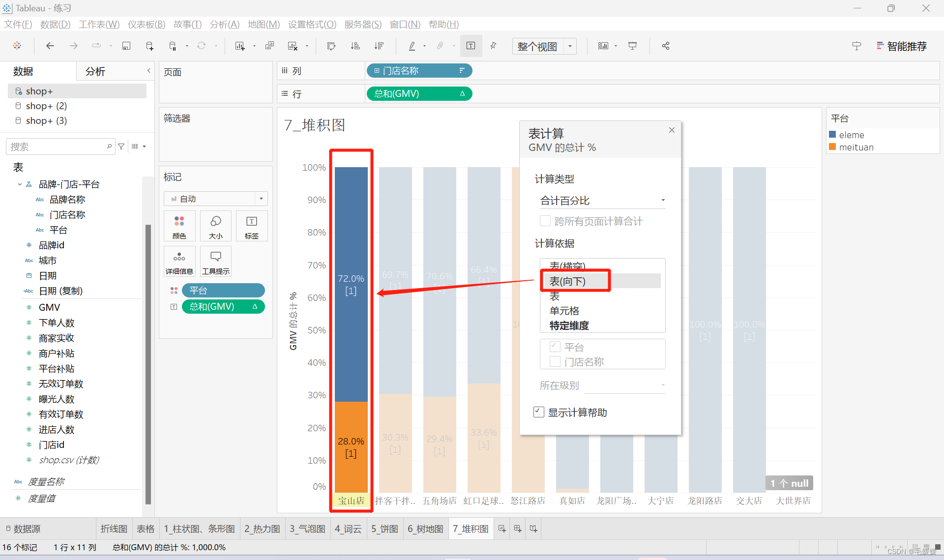This screenshot has height=560, width=944.
Task: Click the clear sheet icon
Action: pos(293,46)
